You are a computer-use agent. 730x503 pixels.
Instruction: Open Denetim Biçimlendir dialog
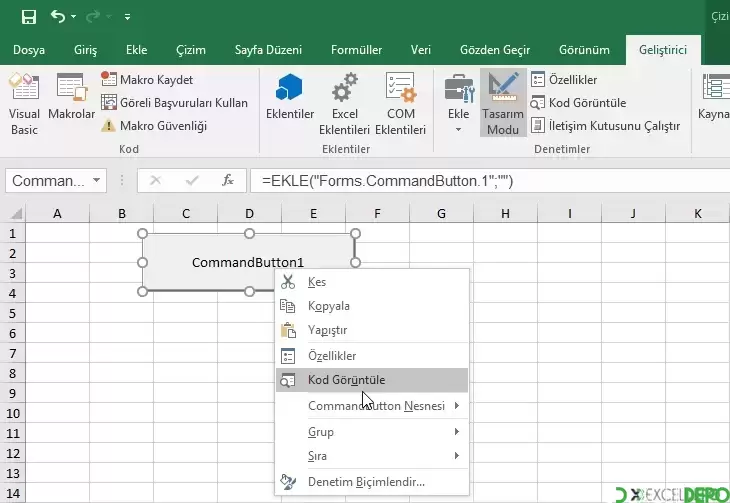click(372, 482)
